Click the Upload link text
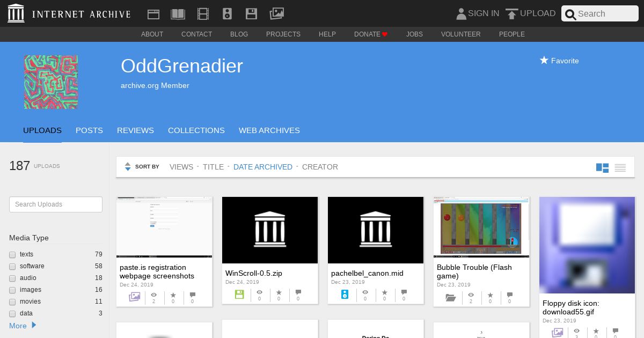The height and width of the screenshot is (338, 644). (x=538, y=13)
